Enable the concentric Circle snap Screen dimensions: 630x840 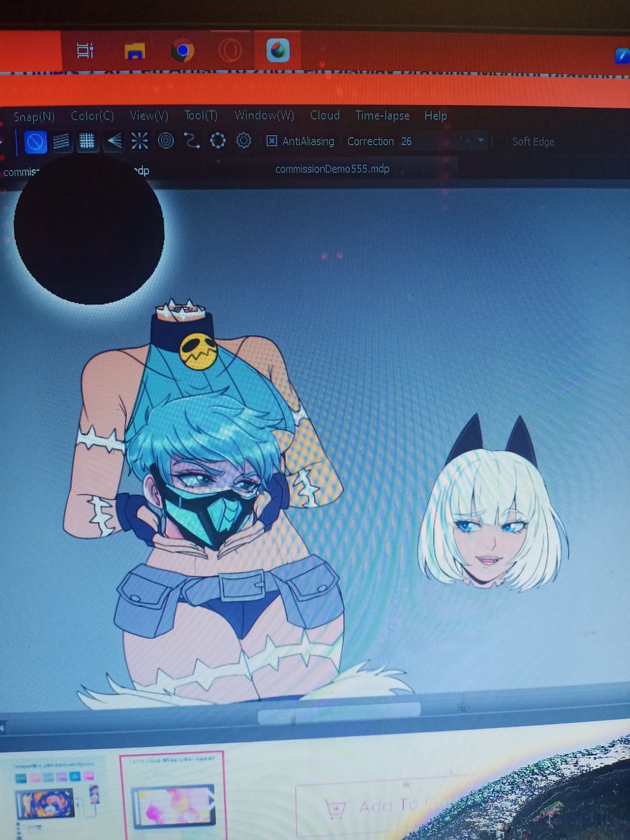[x=166, y=141]
